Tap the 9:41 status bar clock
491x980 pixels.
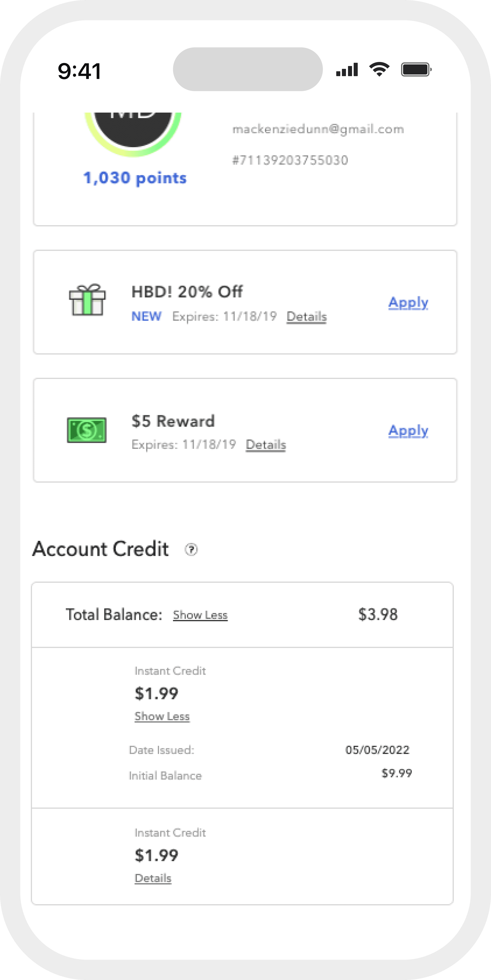click(x=80, y=71)
